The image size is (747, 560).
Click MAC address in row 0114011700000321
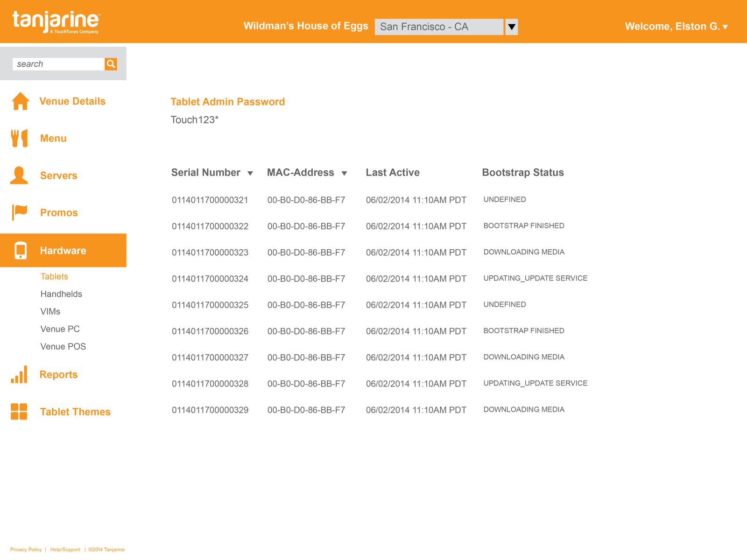[x=306, y=200]
